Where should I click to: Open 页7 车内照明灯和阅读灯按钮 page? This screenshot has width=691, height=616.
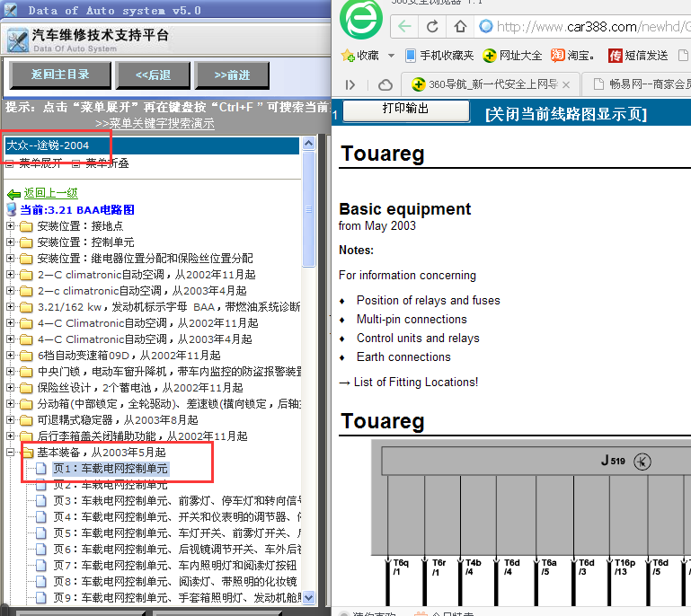[175, 566]
